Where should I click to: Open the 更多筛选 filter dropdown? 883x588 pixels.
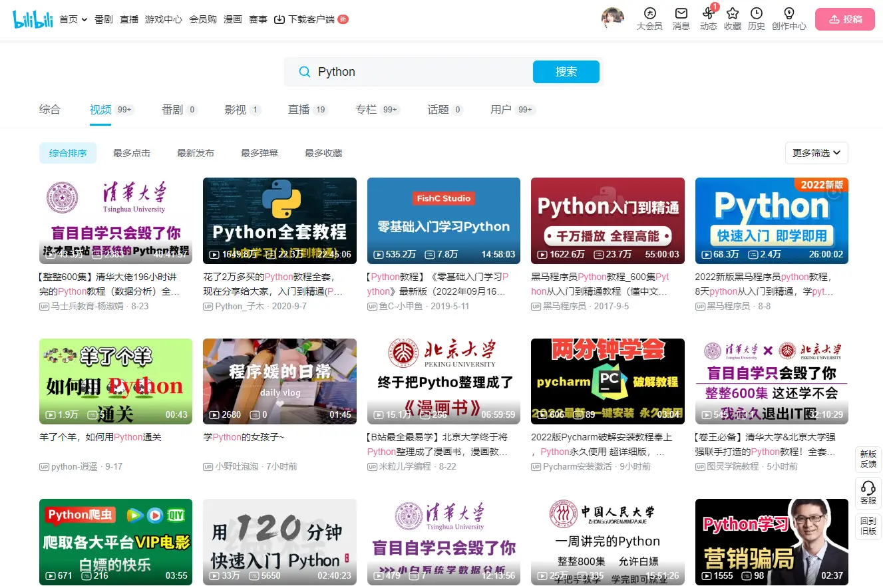coord(816,153)
